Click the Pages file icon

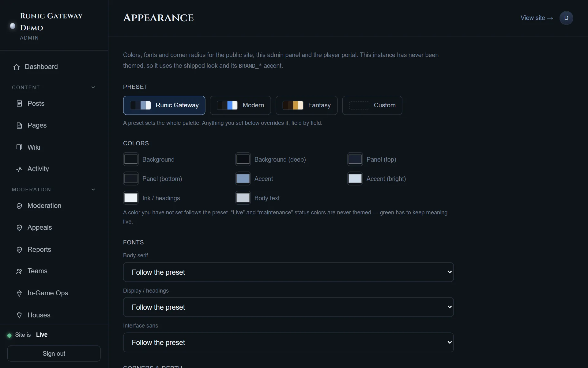point(19,125)
